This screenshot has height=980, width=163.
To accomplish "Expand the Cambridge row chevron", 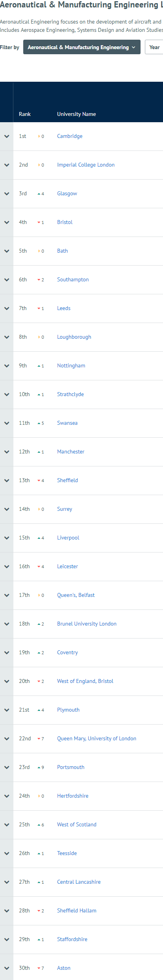I will tap(7, 136).
